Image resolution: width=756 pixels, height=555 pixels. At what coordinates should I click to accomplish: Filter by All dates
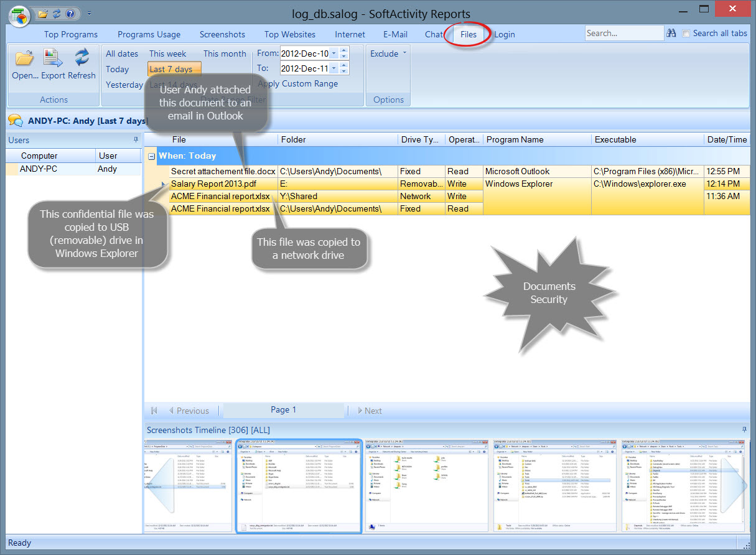(122, 54)
